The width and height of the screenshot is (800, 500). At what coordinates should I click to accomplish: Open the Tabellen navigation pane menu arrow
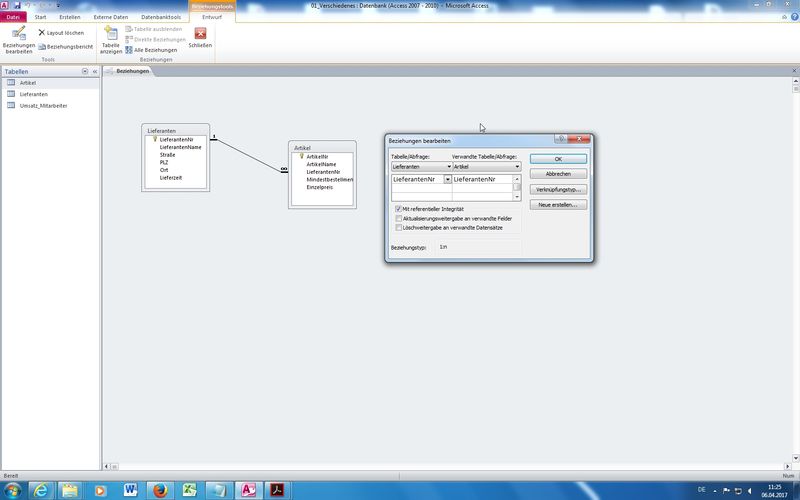pos(85,71)
